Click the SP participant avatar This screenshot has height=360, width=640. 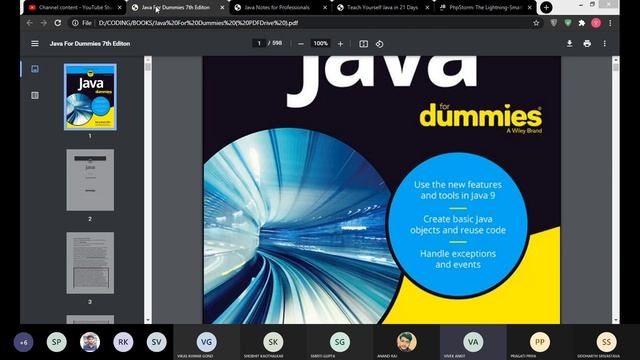[x=57, y=342]
